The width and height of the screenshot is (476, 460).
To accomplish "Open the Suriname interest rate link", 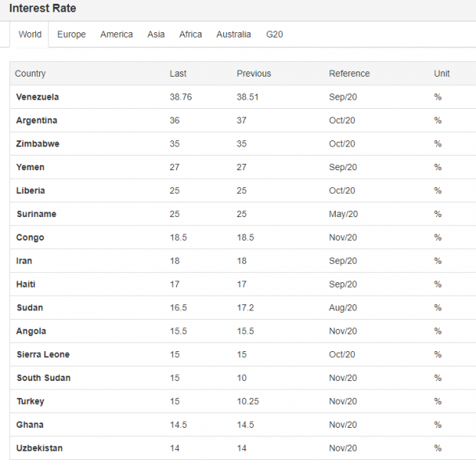I will [36, 214].
